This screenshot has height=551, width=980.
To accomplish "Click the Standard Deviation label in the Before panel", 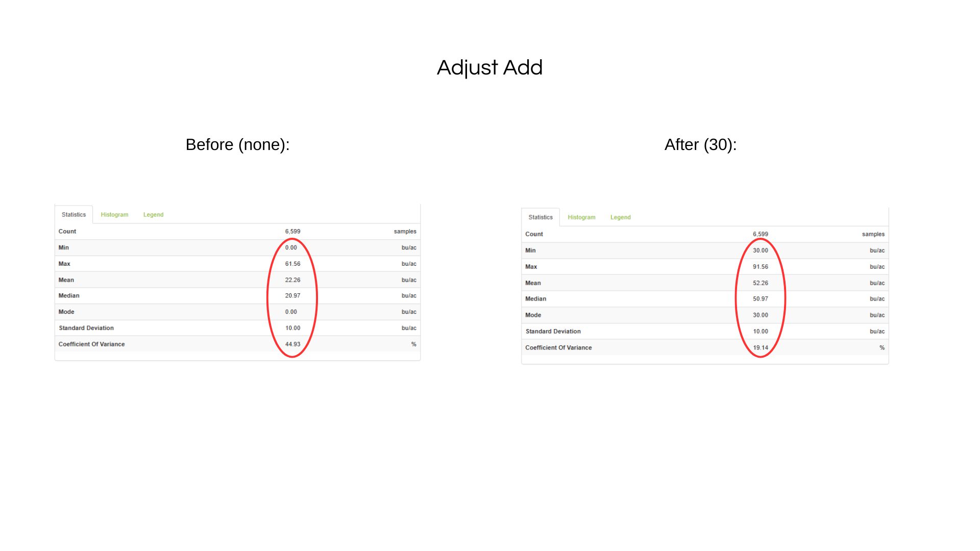I will 86,328.
